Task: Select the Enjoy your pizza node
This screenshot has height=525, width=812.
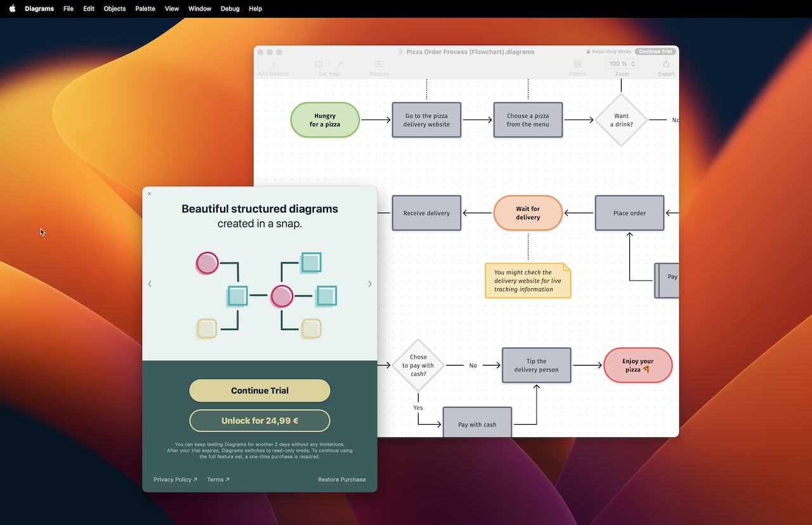Action: [x=638, y=366]
